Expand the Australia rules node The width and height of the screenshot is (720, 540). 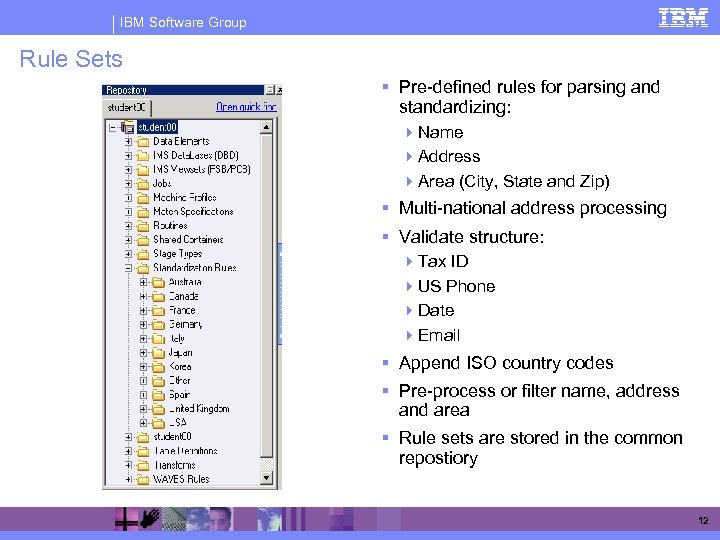[x=143, y=282]
